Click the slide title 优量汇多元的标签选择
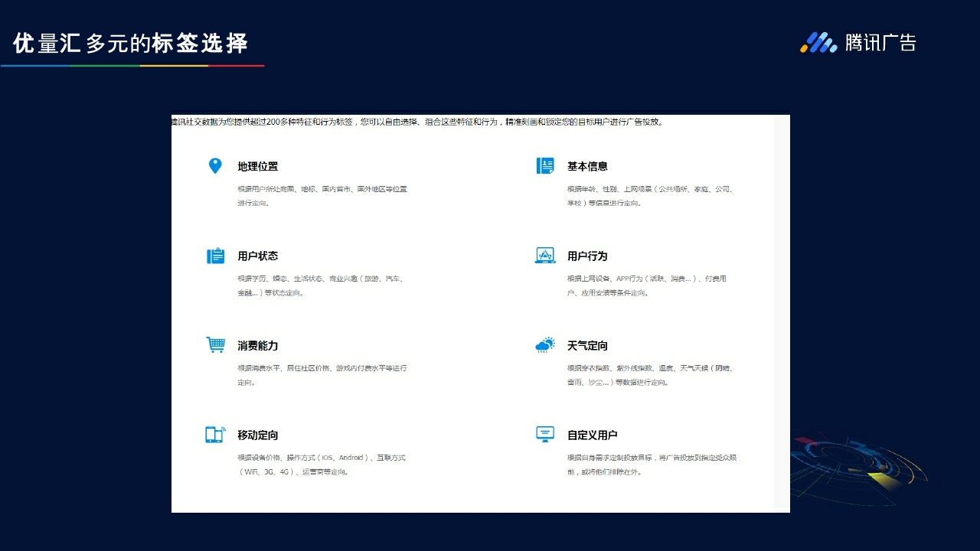 pos(130,44)
